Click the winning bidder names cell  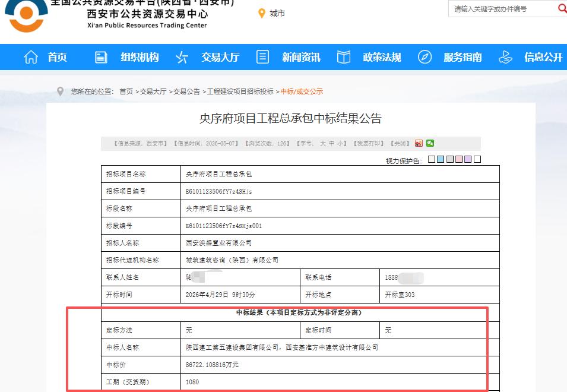pos(340,347)
